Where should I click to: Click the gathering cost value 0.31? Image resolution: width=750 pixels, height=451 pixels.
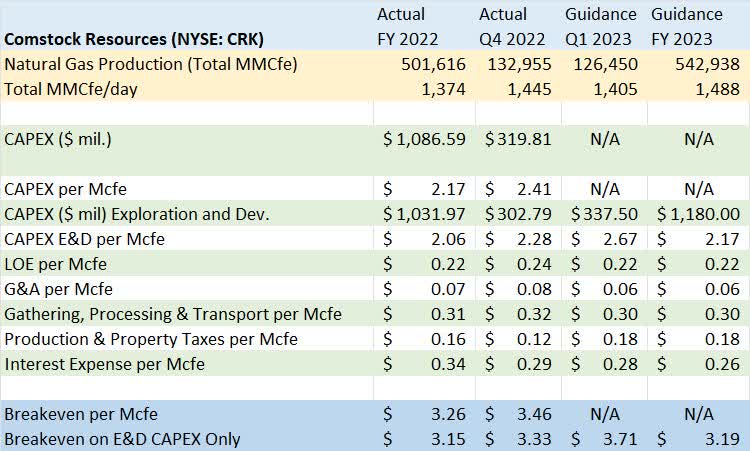click(x=448, y=314)
